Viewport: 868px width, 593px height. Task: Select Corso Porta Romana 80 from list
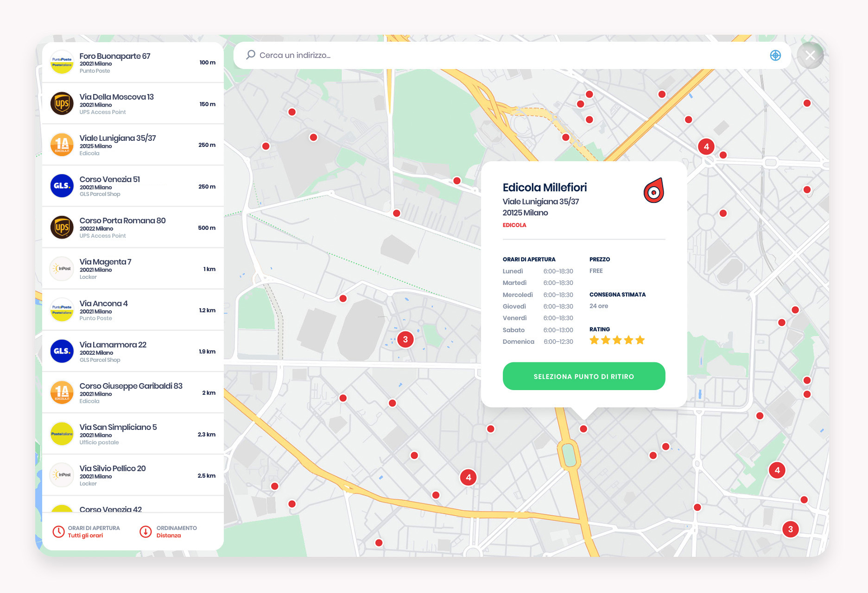click(133, 227)
